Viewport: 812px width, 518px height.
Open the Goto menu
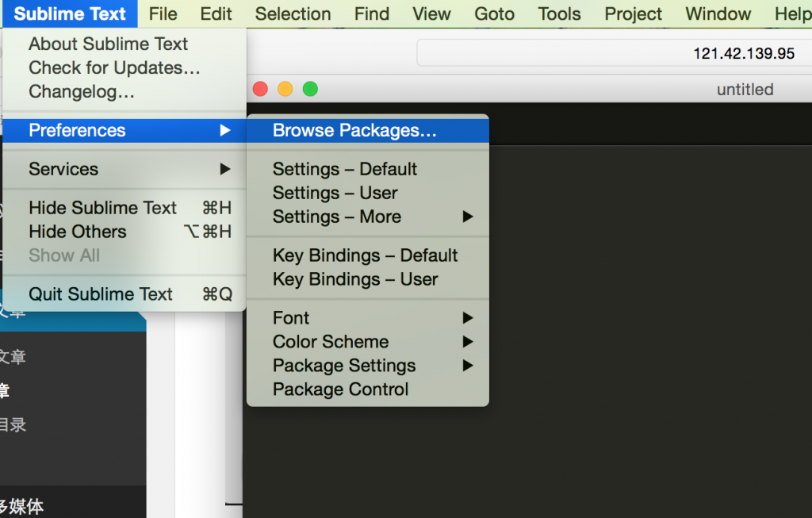pos(495,14)
